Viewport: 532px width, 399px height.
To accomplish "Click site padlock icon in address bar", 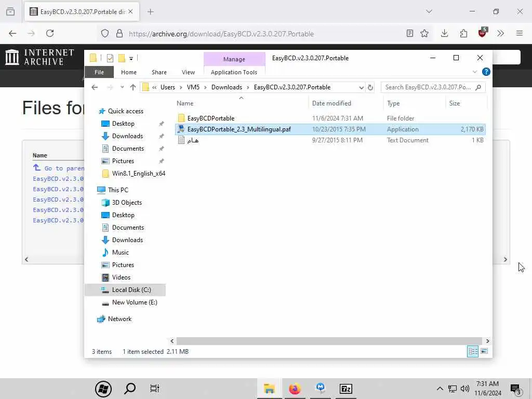I will coord(119,33).
